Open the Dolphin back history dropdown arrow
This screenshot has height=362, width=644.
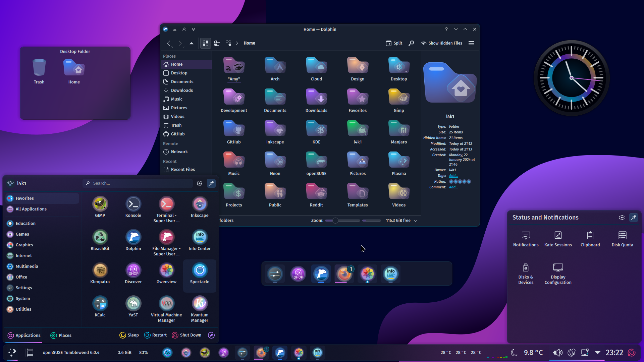172,47
